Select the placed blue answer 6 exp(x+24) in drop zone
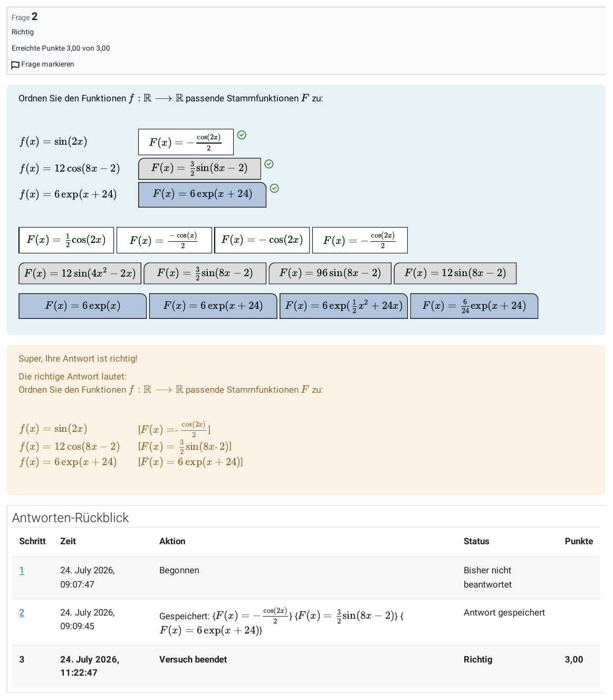613x700 pixels. 202,194
